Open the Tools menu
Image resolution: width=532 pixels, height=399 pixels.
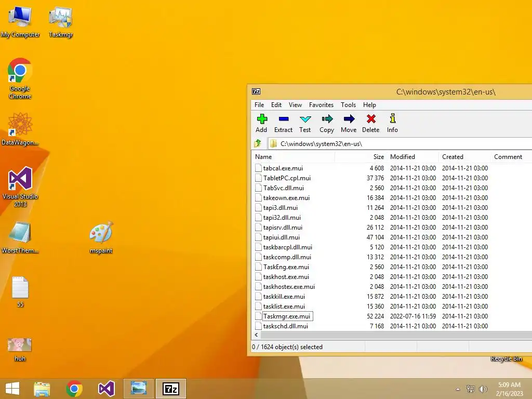coord(349,105)
